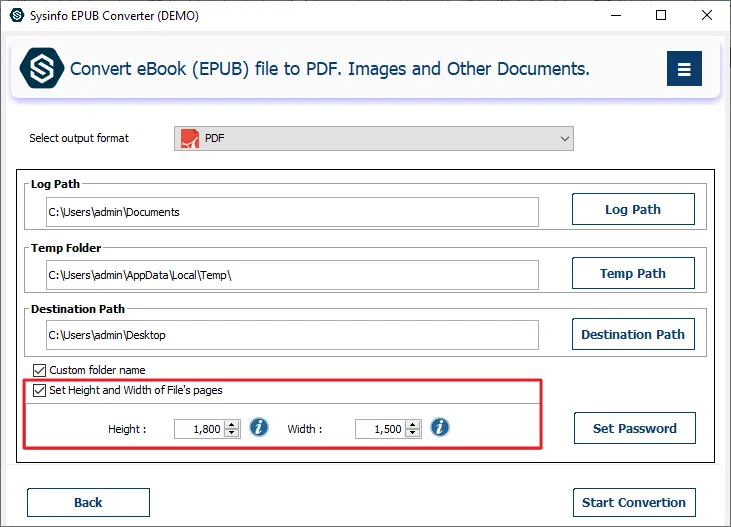Click Start Convertion button
731x527 pixels.
click(x=634, y=503)
